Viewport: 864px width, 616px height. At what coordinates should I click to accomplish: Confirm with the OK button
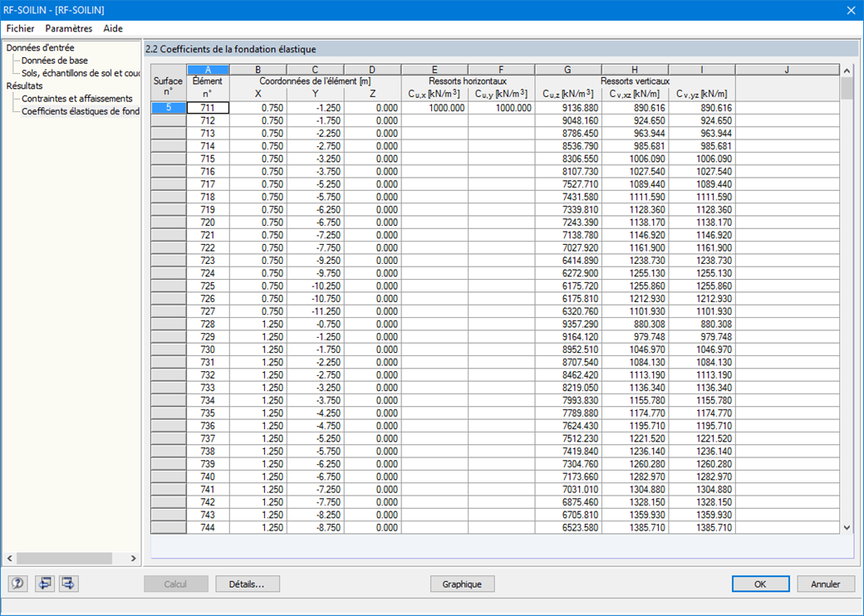pos(759,584)
